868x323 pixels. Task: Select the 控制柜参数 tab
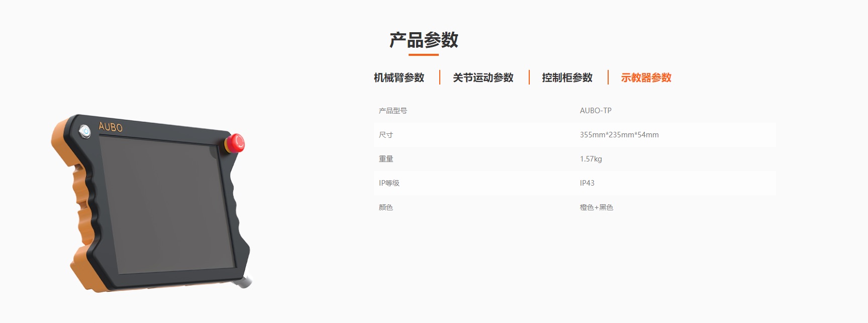click(x=567, y=77)
